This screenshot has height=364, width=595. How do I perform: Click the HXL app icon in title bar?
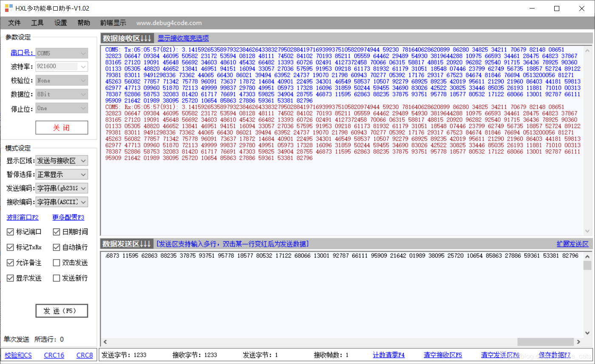click(8, 8)
